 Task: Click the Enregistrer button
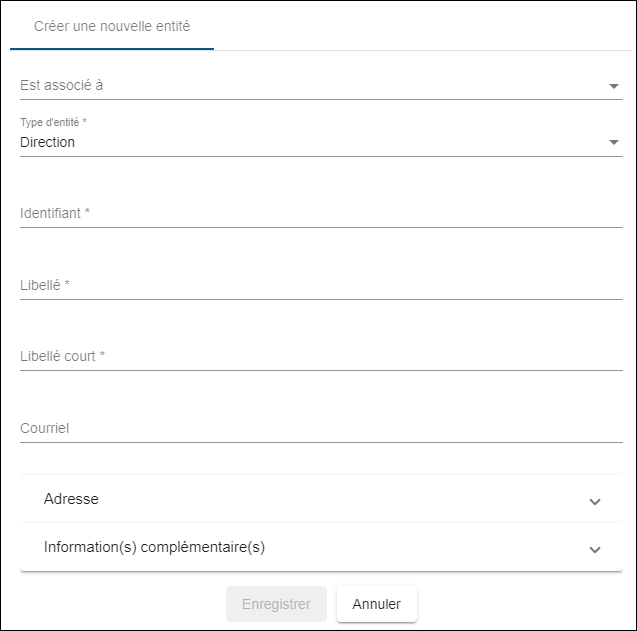point(276,604)
